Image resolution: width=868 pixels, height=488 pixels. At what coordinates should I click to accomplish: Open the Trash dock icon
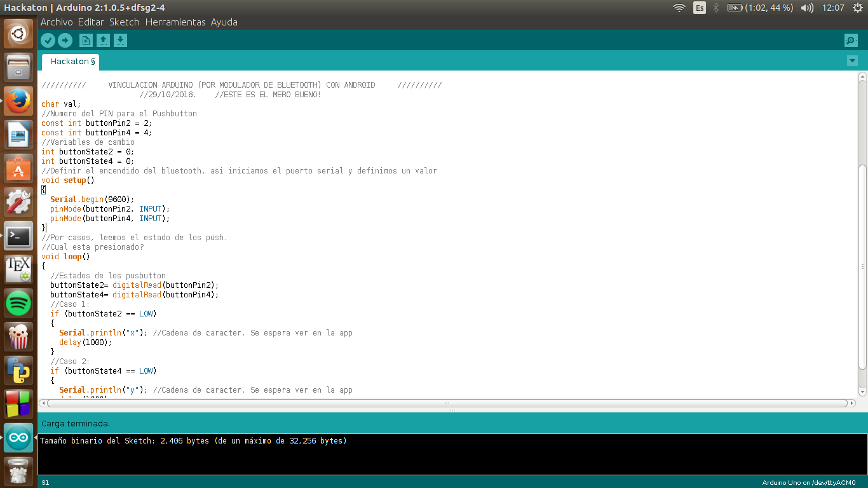tap(18, 471)
